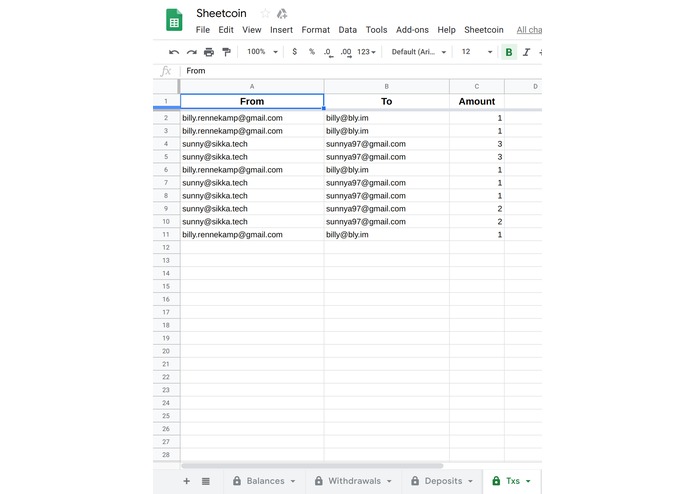Viewport: 695px width, 494px height.
Task: Expand Balances tab dropdown arrow
Action: coord(293,481)
